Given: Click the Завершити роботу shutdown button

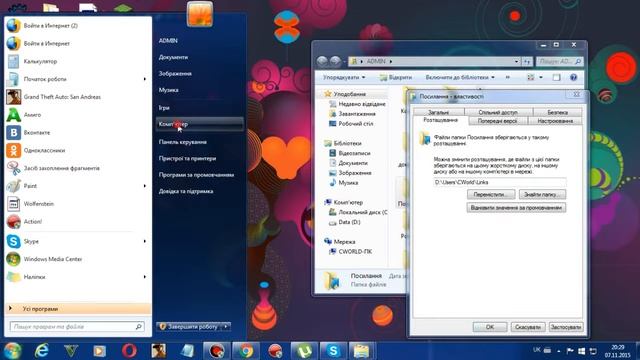Looking at the screenshot, I should pos(189,327).
